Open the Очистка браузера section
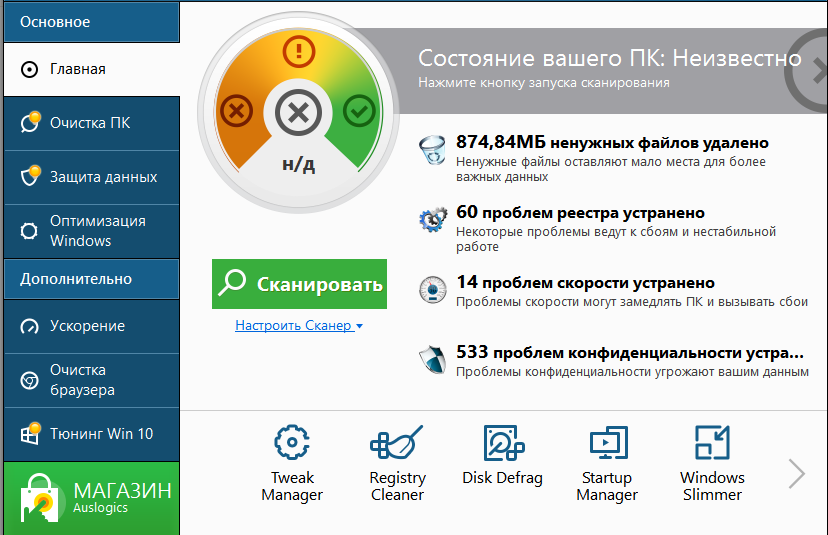 tap(91, 380)
